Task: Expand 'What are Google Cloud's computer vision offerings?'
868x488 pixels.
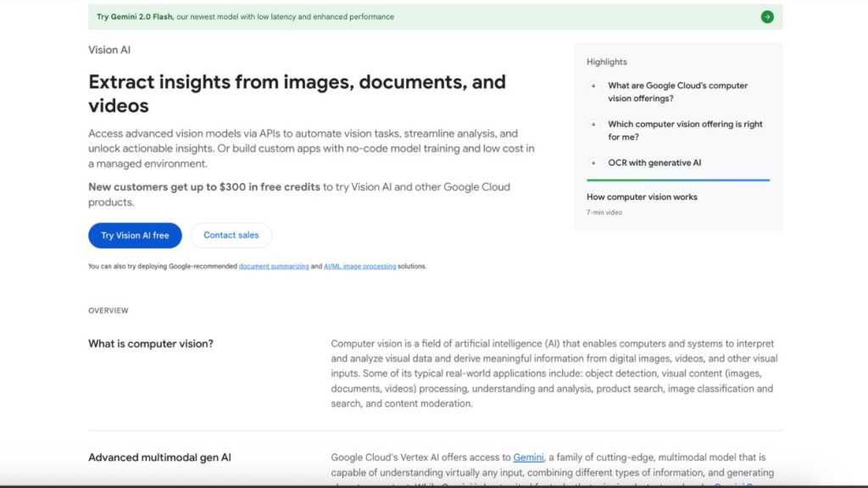Action: (677, 91)
